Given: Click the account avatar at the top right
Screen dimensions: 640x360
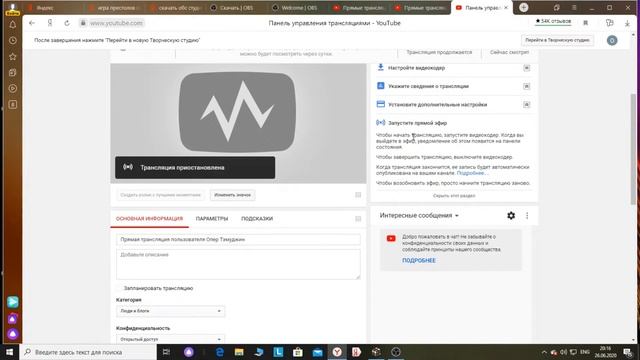Looking at the screenshot, I should 612,40.
